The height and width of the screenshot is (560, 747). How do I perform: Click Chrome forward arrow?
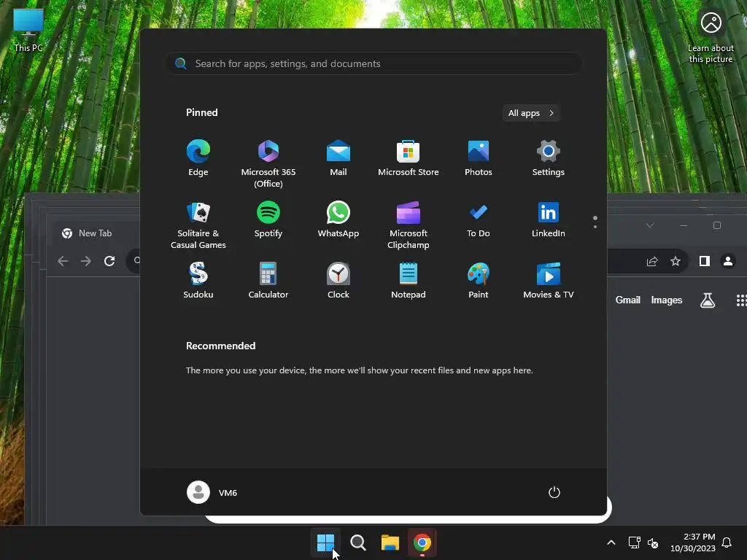pos(86,261)
